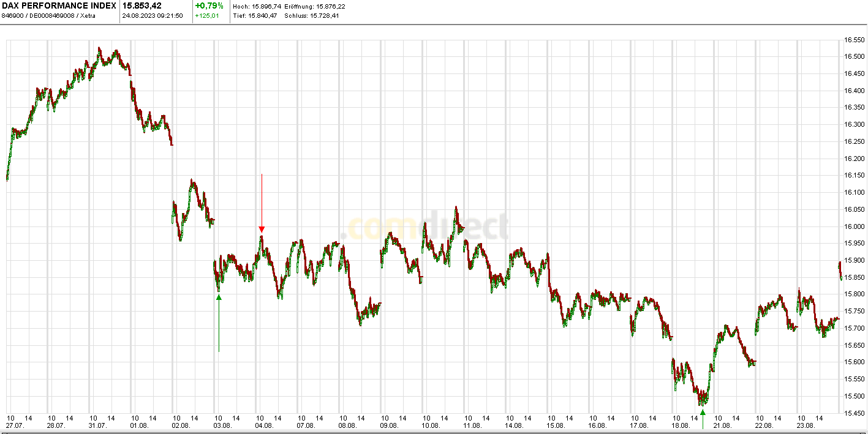
Task: Click the 15.900 price axis label
Action: [x=854, y=260]
